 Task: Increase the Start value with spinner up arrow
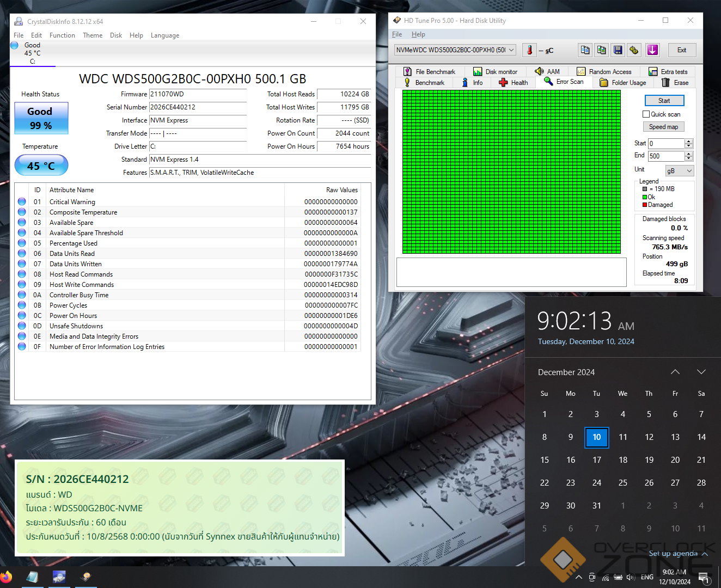coord(689,141)
